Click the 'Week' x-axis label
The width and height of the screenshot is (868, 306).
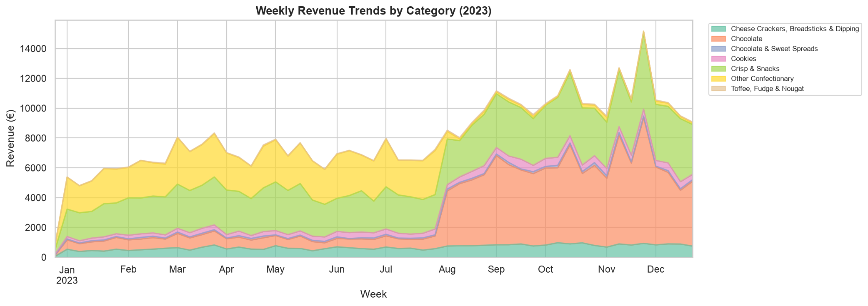click(x=374, y=294)
